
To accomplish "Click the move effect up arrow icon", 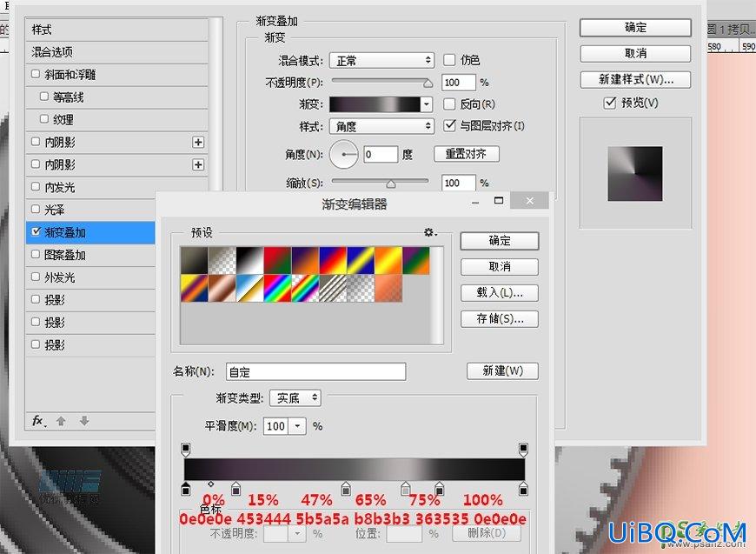I will click(x=61, y=421).
